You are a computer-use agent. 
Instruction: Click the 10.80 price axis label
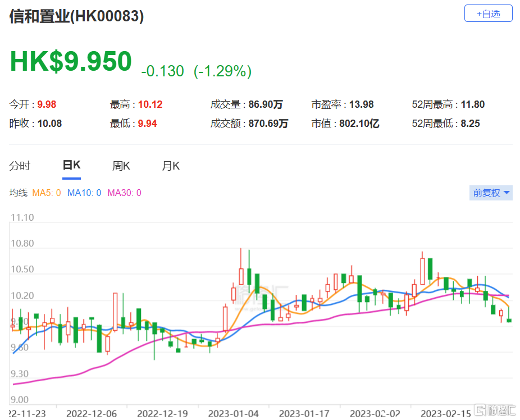(x=22, y=244)
